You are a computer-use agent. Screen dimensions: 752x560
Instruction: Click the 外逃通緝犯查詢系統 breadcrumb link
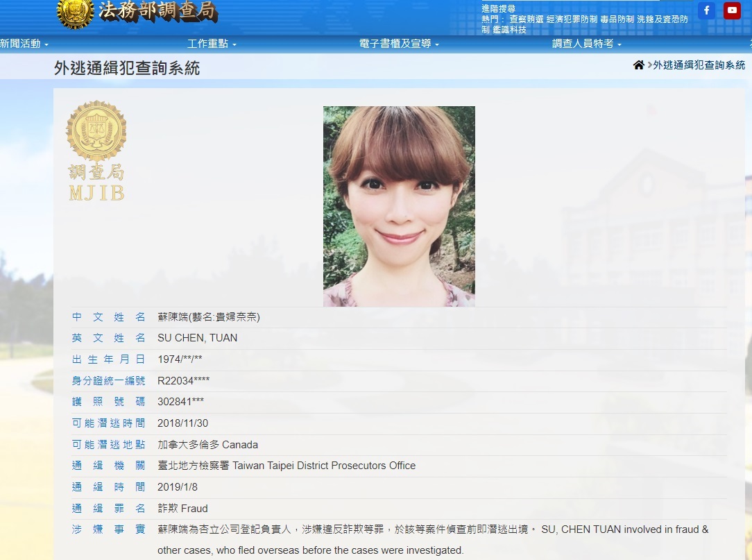click(x=699, y=65)
